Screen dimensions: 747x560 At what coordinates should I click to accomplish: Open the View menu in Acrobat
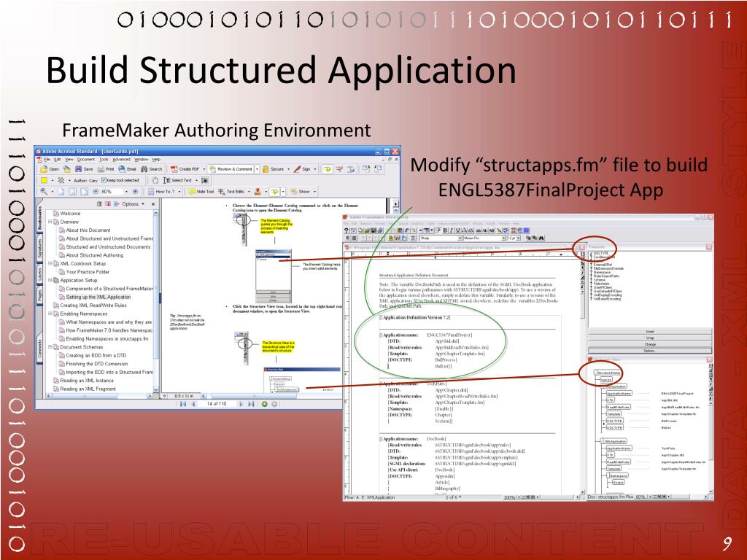click(69, 160)
